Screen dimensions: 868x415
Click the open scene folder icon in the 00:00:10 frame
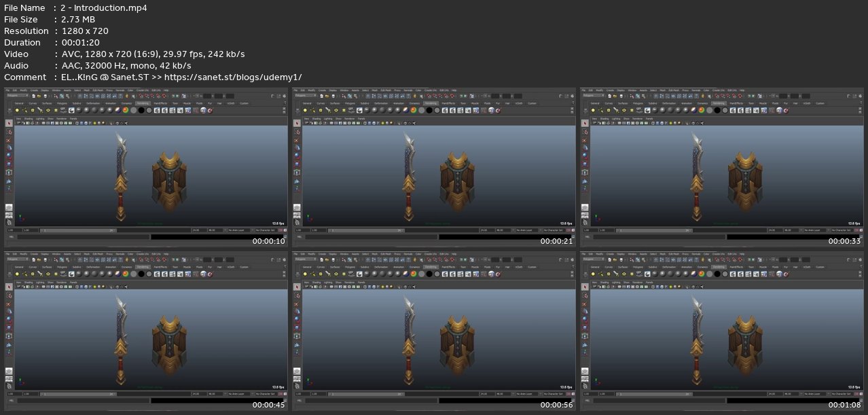click(x=39, y=95)
